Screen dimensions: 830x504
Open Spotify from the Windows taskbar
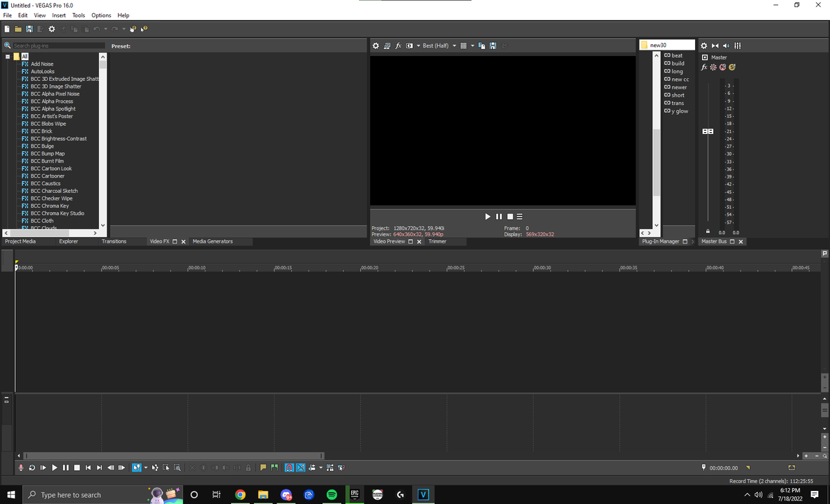331,494
